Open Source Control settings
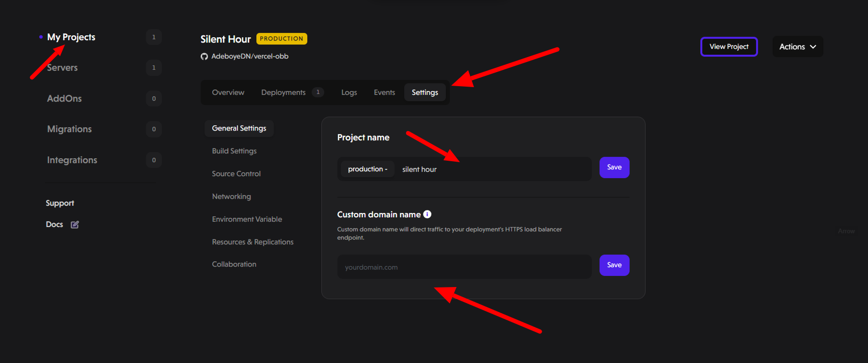 [236, 174]
